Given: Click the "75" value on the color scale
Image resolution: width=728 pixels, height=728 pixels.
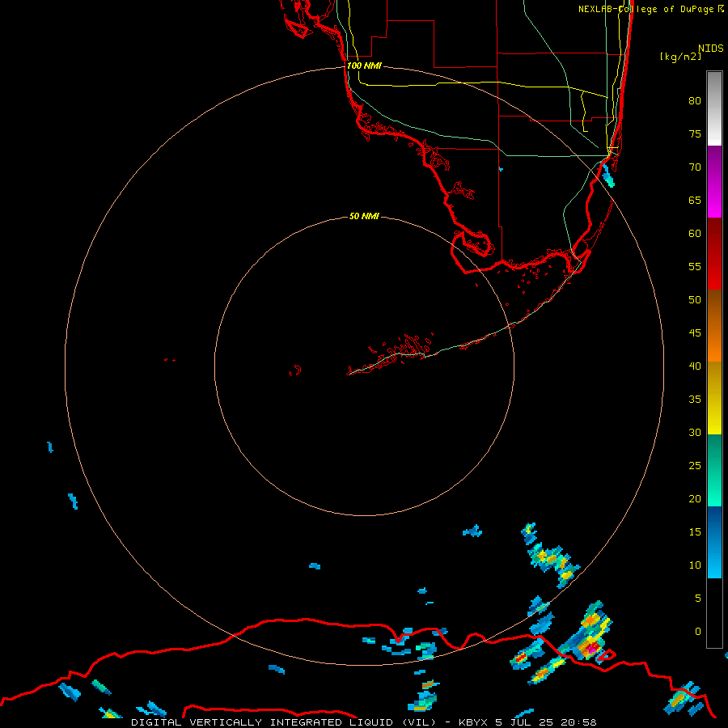Looking at the screenshot, I should click(x=695, y=133).
